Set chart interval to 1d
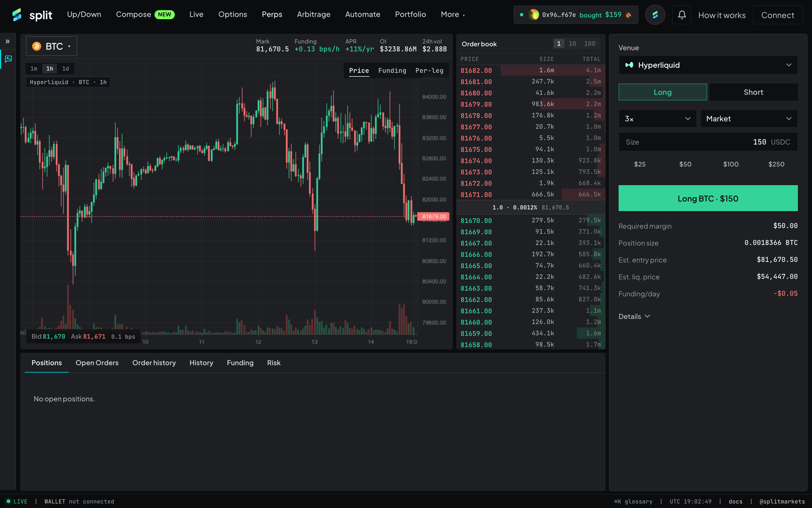Screen dimensions: 812x508 (x=65, y=69)
